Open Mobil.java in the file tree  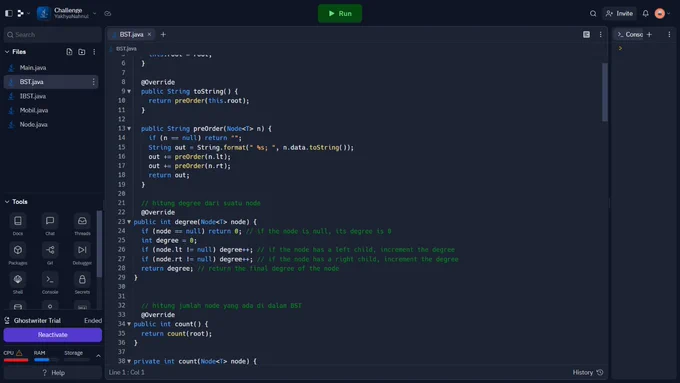(x=51, y=110)
